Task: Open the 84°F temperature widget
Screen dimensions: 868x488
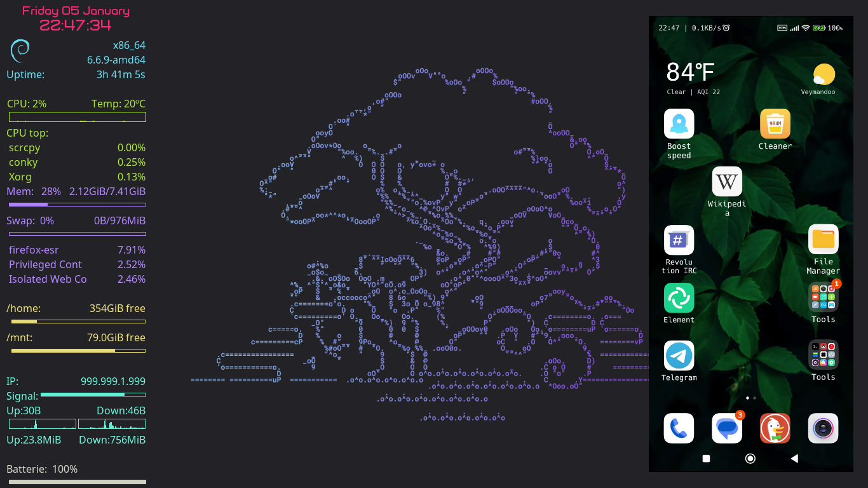Action: coord(690,72)
